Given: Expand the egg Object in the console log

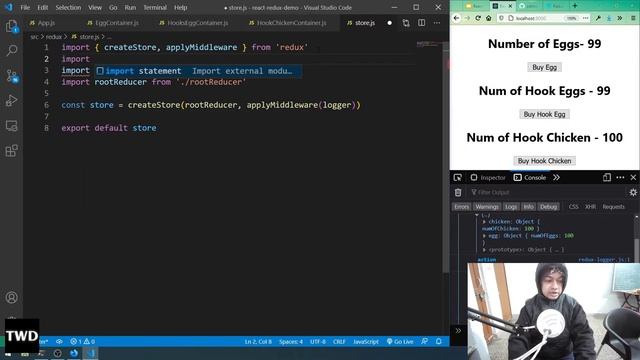Looking at the screenshot, I should [x=484, y=236].
